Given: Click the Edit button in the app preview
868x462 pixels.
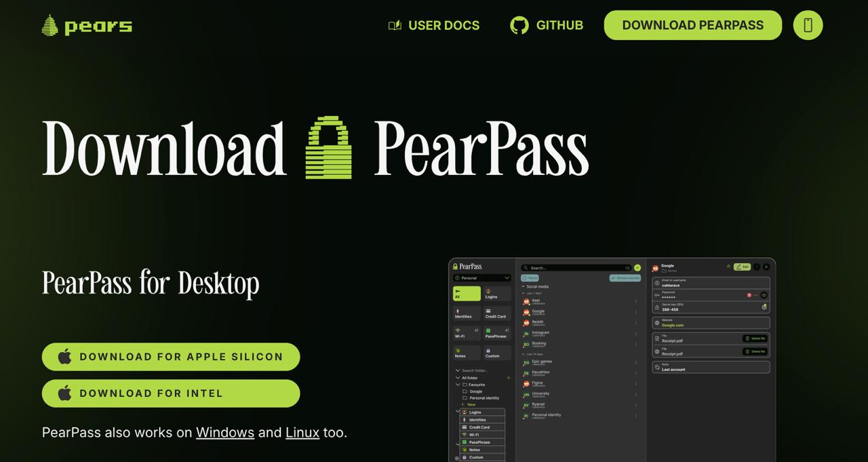Looking at the screenshot, I should [743, 267].
